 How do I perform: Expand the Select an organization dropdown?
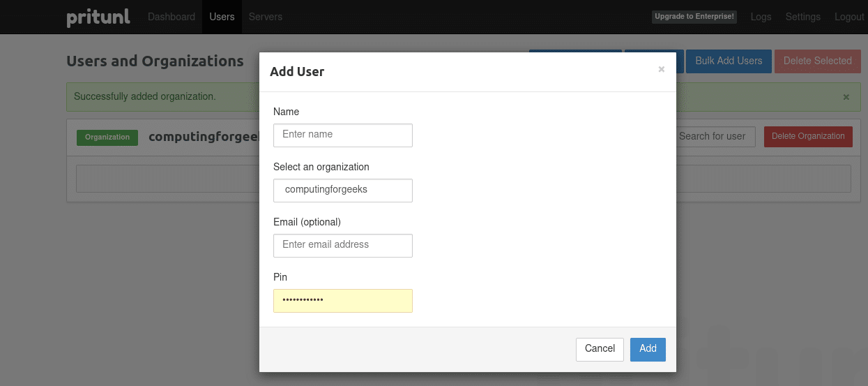coord(342,190)
